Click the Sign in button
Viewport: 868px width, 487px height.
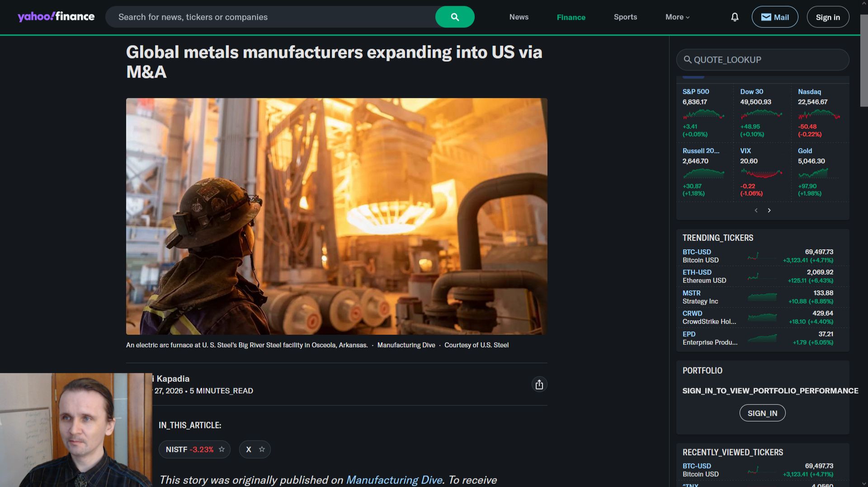[828, 17]
